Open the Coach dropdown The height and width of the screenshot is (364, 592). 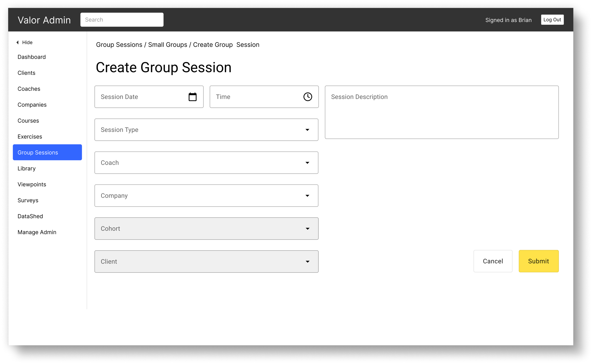point(307,163)
